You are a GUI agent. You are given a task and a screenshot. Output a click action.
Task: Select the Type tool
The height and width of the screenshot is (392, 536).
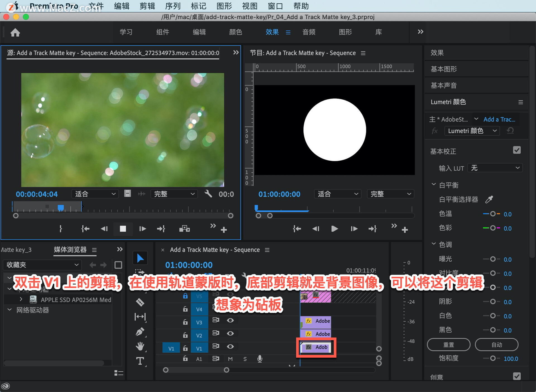pyautogui.click(x=140, y=361)
